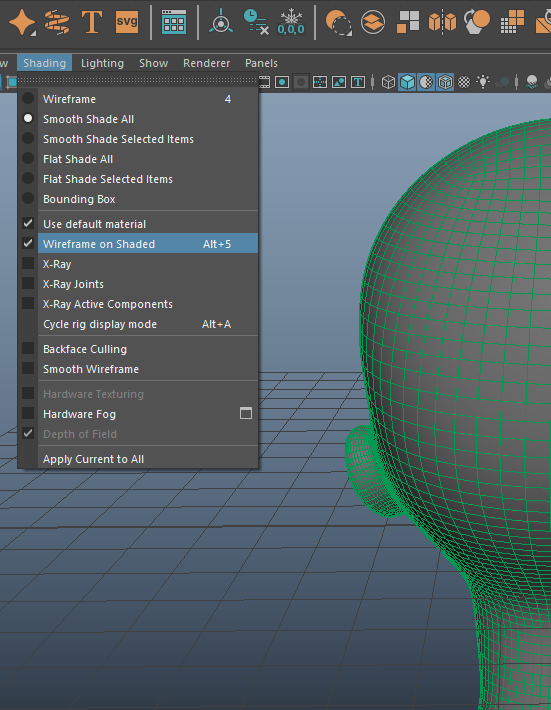
Task: Toggle the Use Default Material sphere icon
Action: [x=426, y=82]
